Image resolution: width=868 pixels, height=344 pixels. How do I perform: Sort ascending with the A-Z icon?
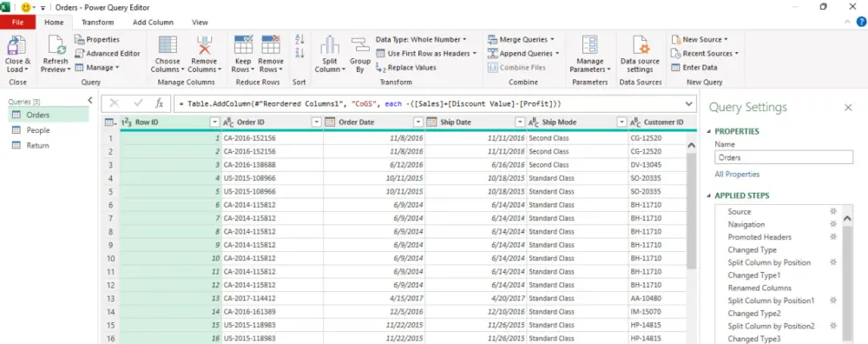299,39
